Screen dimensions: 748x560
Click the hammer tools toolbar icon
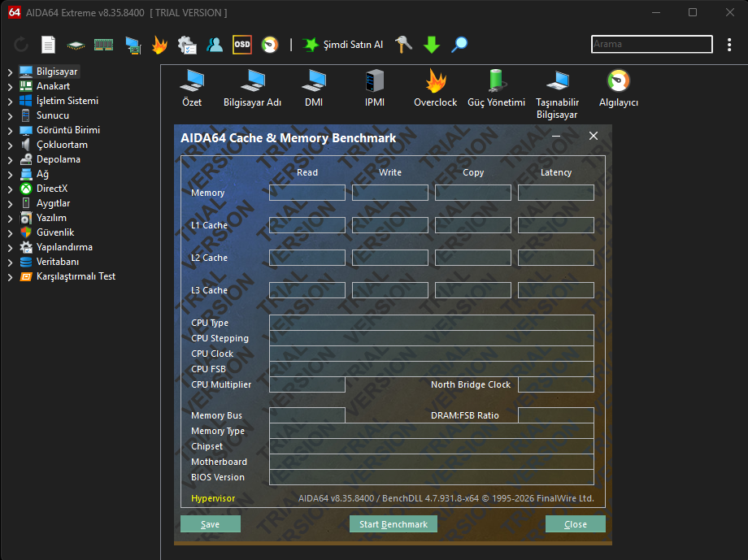tap(403, 45)
